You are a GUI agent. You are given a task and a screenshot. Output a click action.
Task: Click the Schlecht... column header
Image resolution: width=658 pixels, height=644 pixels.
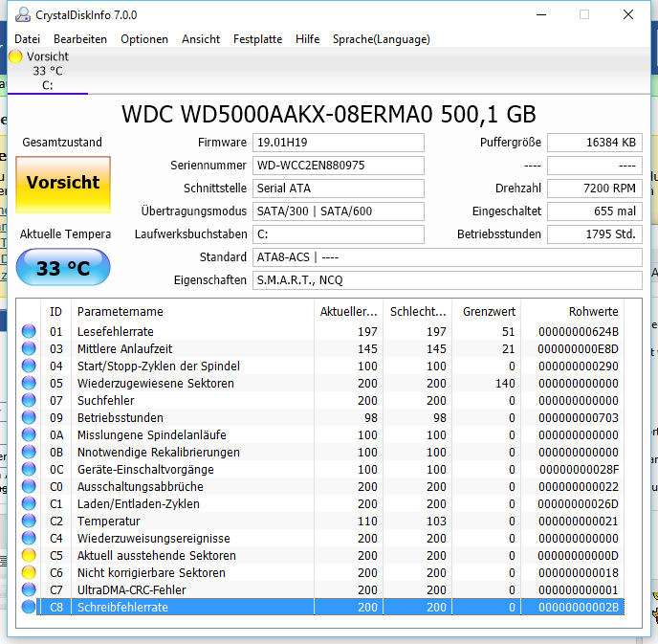click(418, 312)
